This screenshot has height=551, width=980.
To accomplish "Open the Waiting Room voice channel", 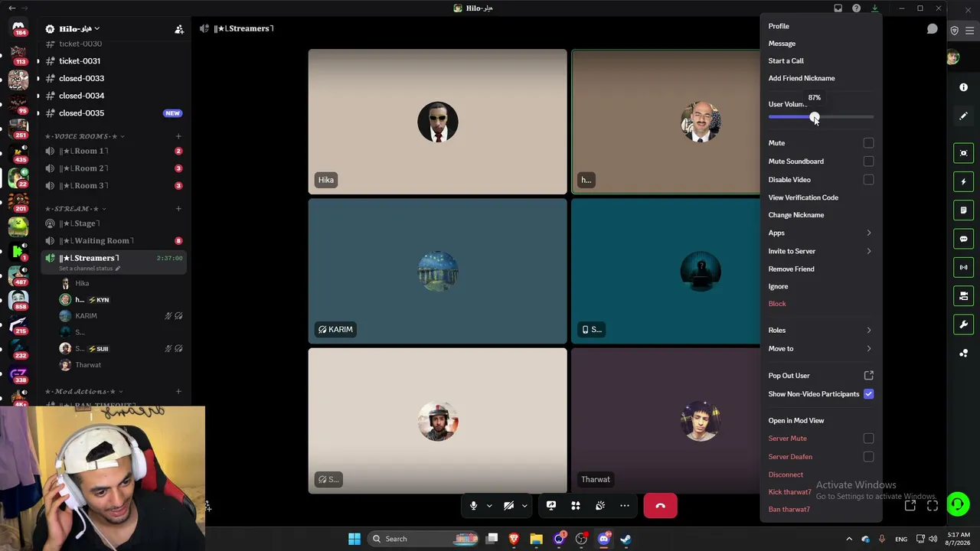I will click(113, 240).
